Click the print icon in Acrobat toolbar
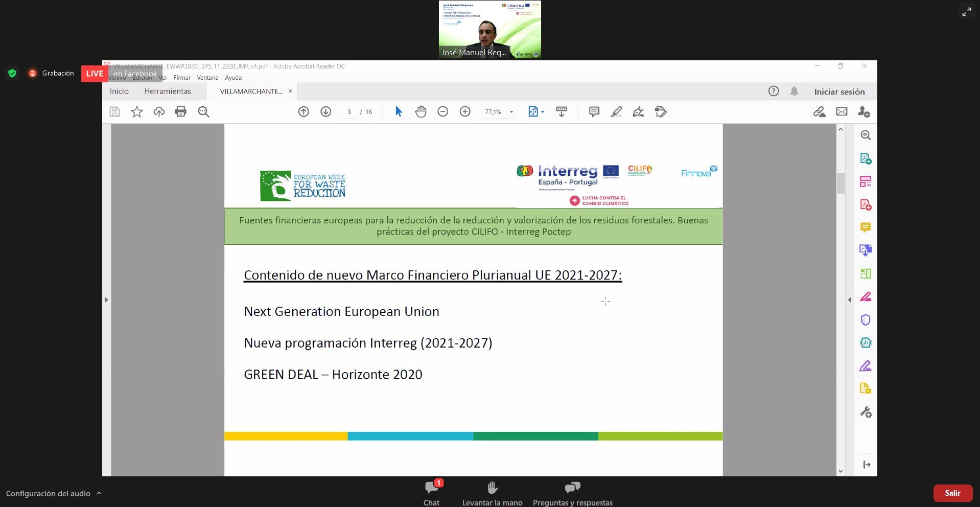This screenshot has width=980, height=507. click(x=181, y=111)
